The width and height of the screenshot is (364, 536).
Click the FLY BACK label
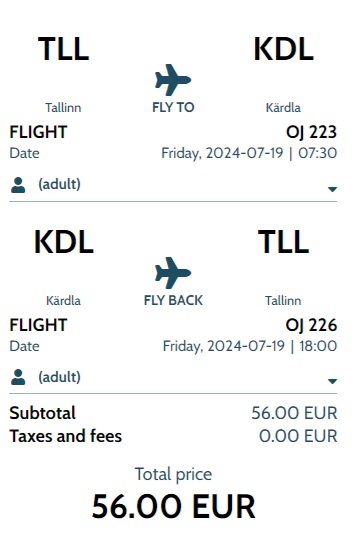pos(173,300)
